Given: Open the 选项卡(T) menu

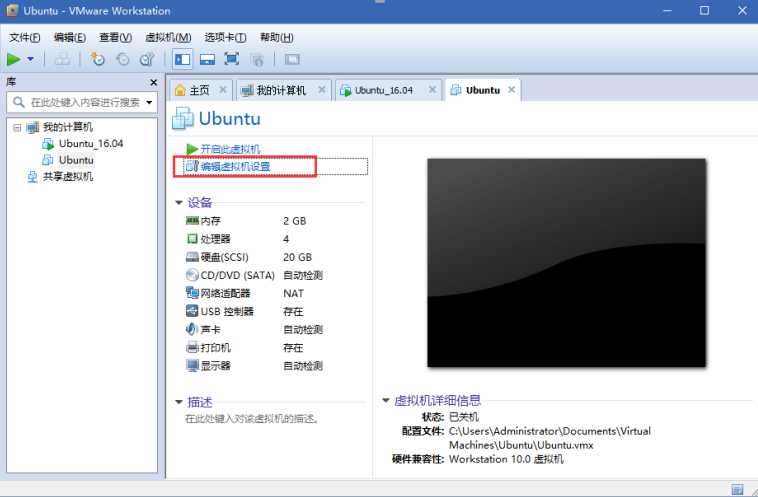Looking at the screenshot, I should coord(225,37).
